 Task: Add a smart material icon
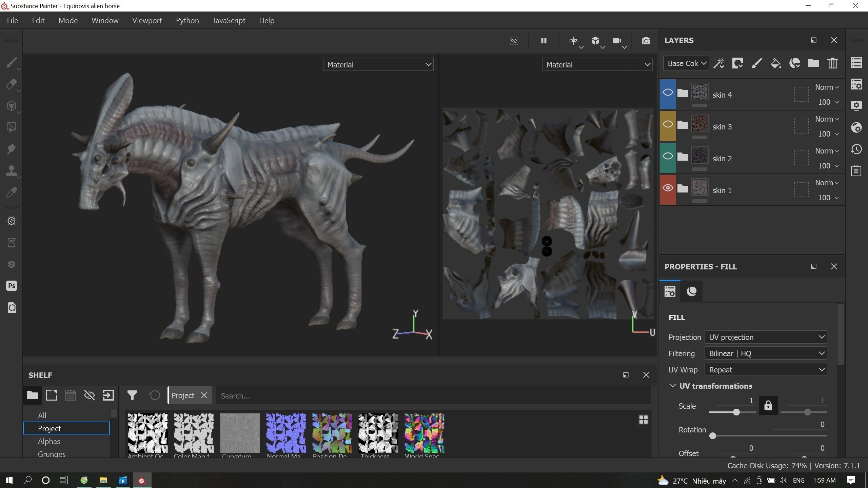tap(795, 63)
